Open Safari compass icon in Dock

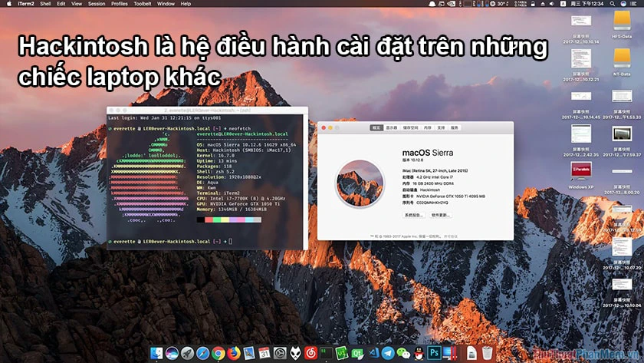tap(203, 353)
